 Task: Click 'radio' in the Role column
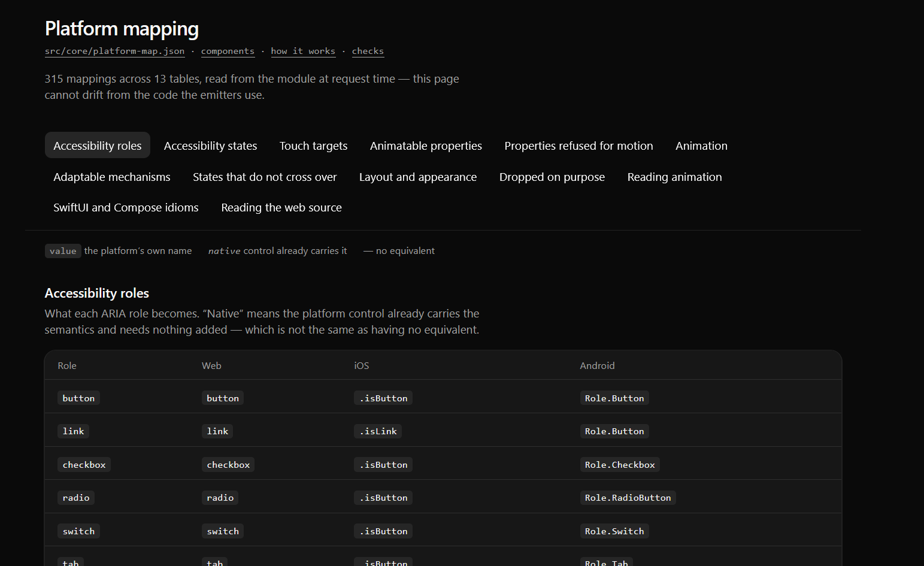76,498
